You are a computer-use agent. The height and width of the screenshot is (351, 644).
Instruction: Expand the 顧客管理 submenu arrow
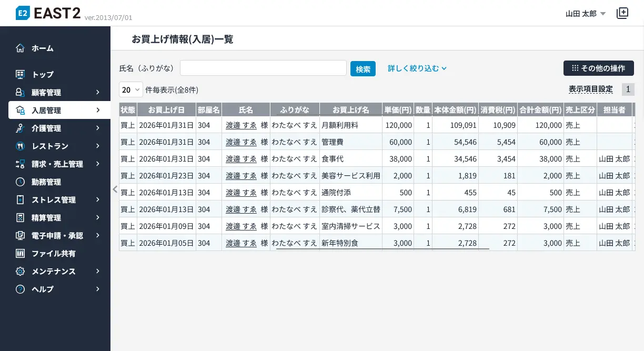tap(98, 93)
